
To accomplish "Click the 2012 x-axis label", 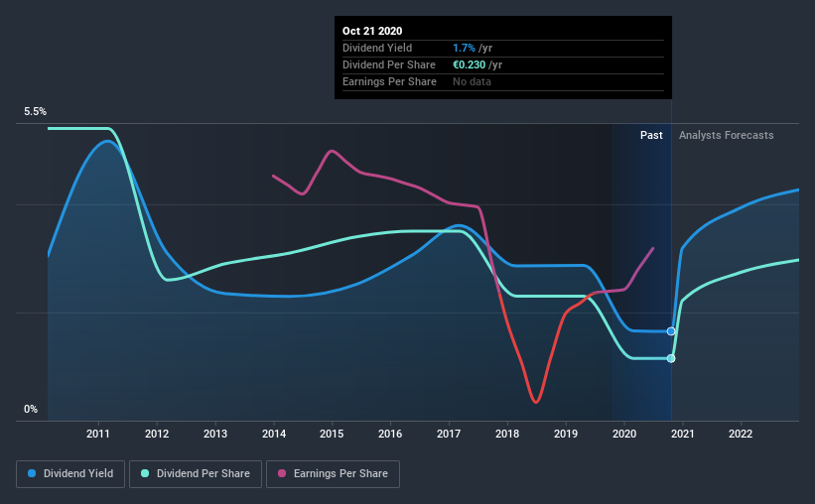I will click(x=157, y=434).
